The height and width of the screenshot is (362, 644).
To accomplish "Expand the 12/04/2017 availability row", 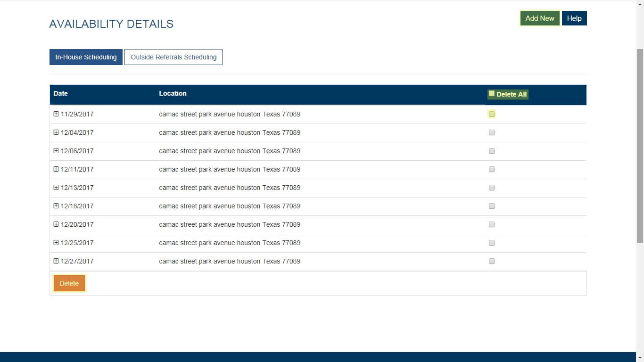I will point(56,132).
